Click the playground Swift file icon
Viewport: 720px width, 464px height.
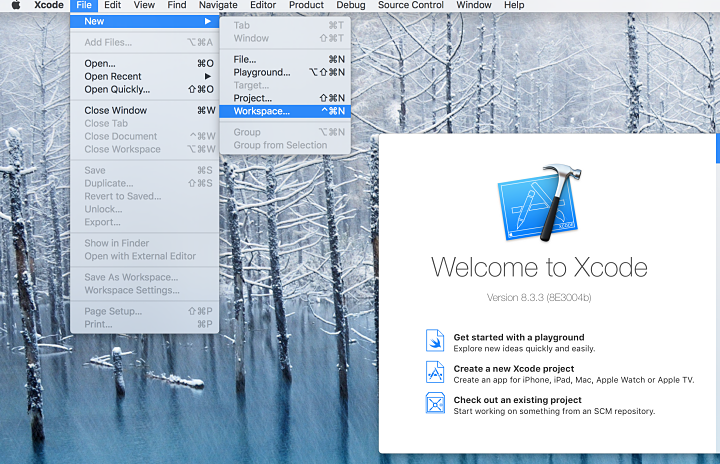click(x=434, y=340)
